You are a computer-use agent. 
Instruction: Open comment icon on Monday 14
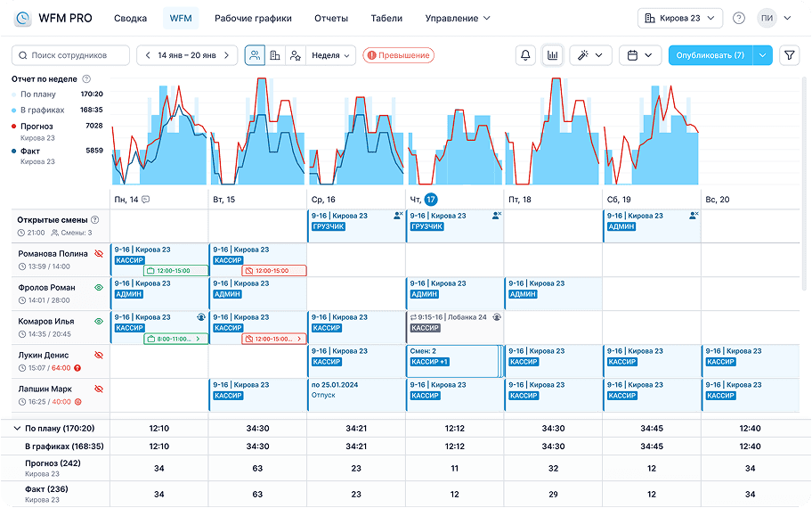click(145, 200)
